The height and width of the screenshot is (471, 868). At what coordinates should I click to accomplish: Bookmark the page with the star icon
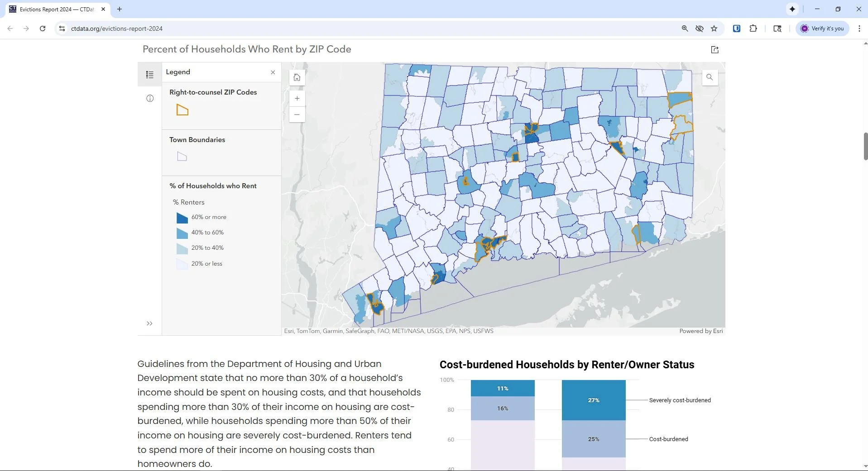click(715, 29)
